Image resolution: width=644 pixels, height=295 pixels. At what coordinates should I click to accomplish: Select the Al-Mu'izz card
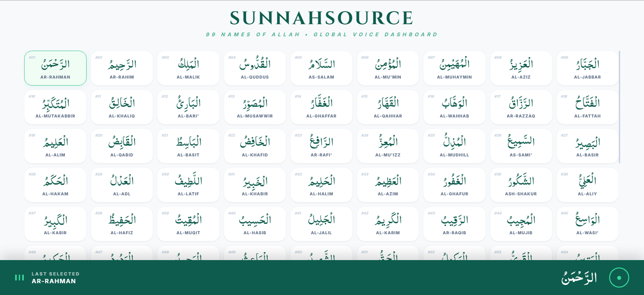click(388, 146)
